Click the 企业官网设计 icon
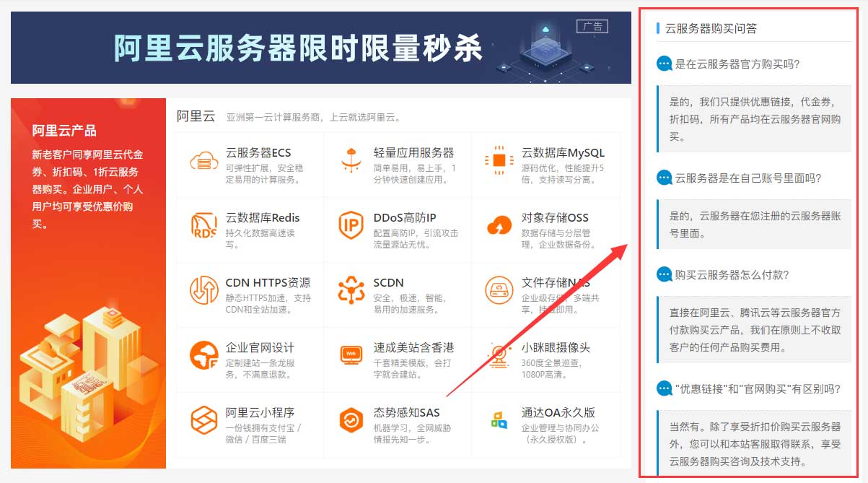Image resolution: width=868 pixels, height=483 pixels. click(204, 355)
